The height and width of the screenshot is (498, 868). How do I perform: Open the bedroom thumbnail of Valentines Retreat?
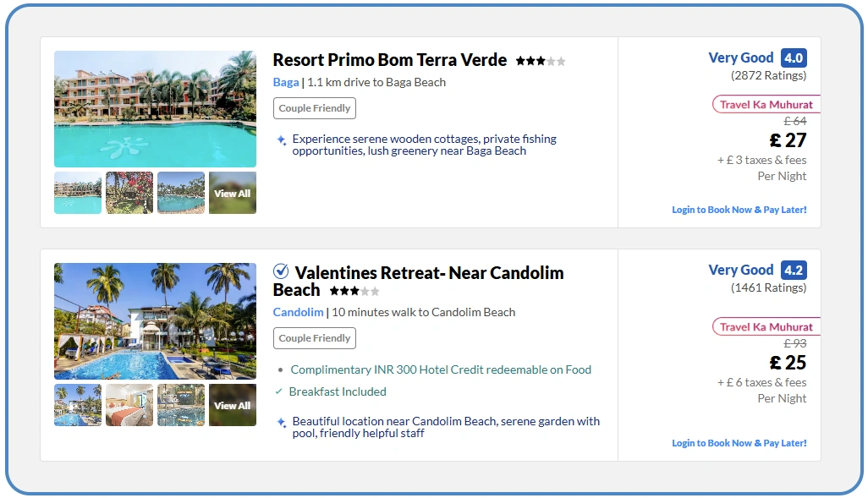click(129, 405)
